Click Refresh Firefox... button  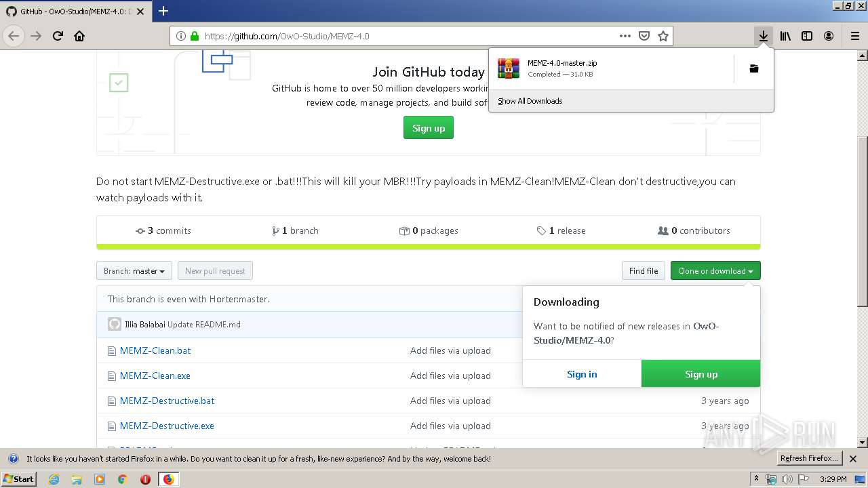point(810,459)
